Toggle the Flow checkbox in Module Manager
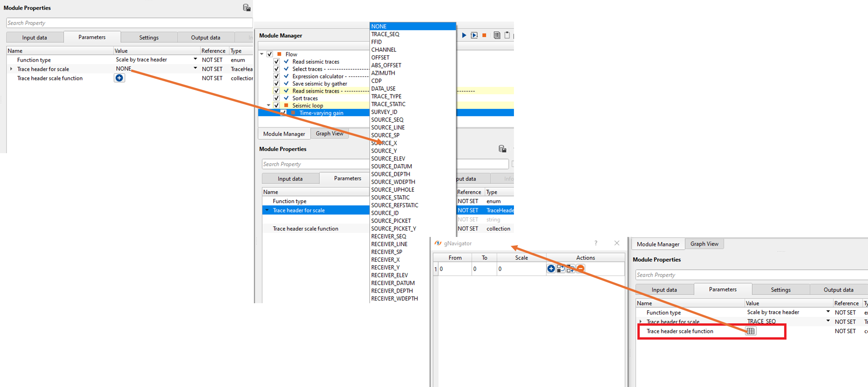868x387 pixels. coord(270,54)
